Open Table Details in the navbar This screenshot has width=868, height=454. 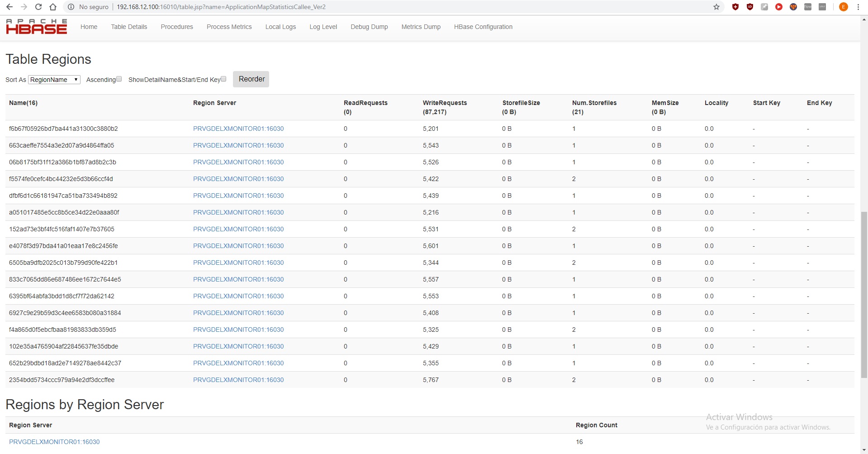[129, 27]
